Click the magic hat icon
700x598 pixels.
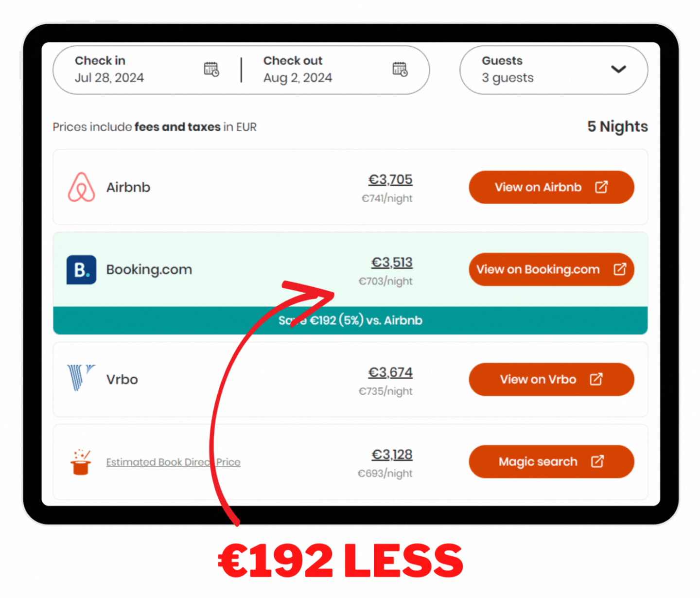(81, 462)
